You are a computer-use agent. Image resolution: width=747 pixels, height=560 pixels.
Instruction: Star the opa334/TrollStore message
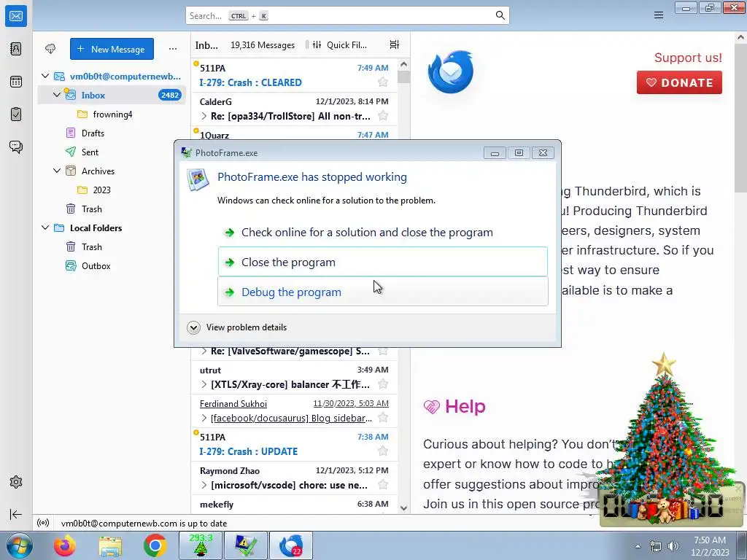[382, 116]
